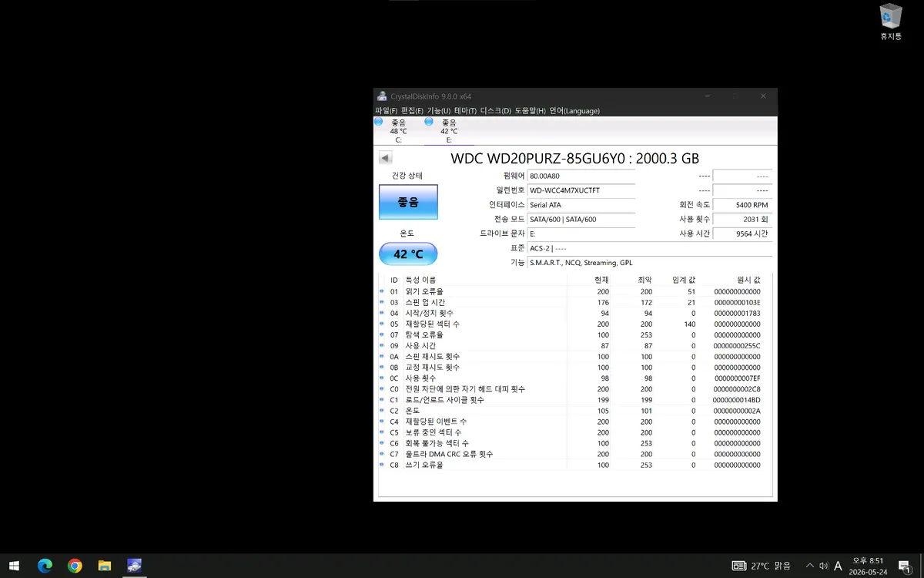Click the drive title WDC WD20PURZ-85GU6Y0
The width and height of the screenshot is (924, 578).
(x=574, y=158)
